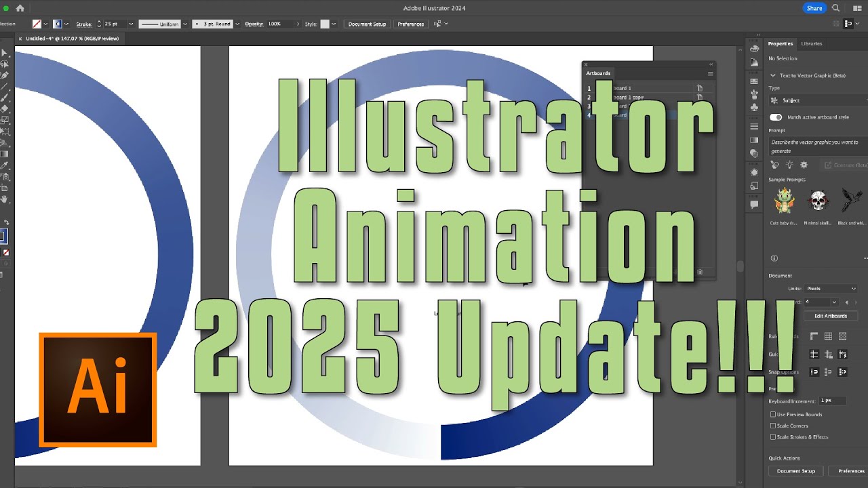Enable Scale Corners checkbox
This screenshot has width=868, height=488.
tap(773, 426)
